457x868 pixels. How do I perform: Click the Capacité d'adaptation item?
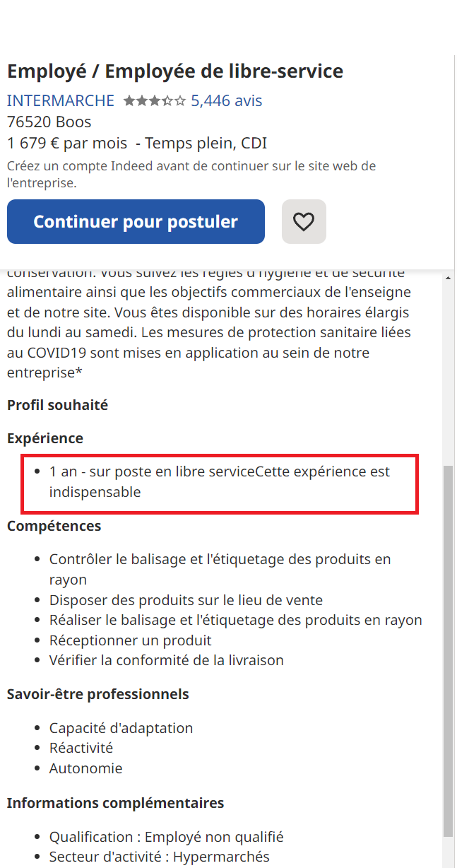point(121,728)
